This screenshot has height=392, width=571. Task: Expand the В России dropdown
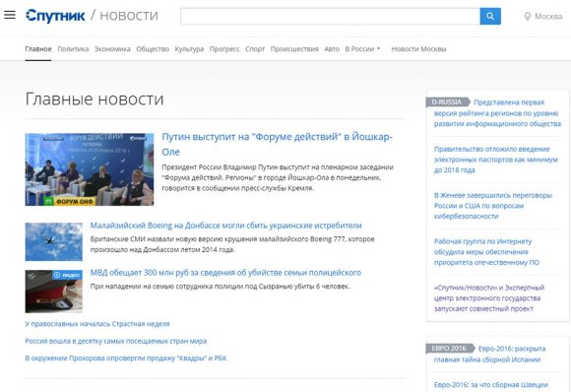point(362,49)
